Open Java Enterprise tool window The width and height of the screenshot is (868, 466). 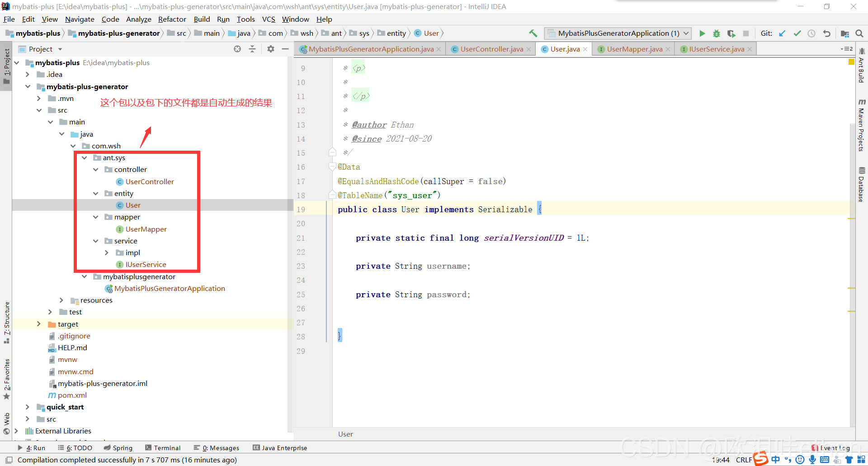280,448
